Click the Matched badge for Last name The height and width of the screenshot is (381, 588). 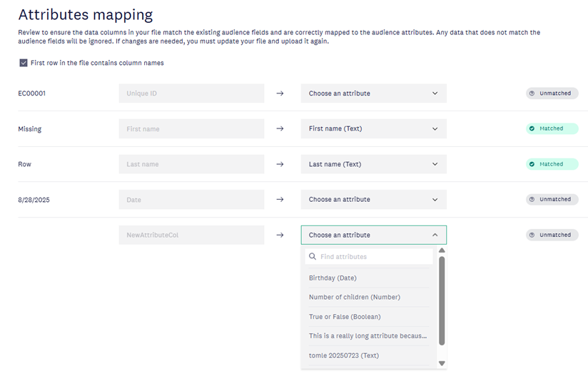pos(552,164)
